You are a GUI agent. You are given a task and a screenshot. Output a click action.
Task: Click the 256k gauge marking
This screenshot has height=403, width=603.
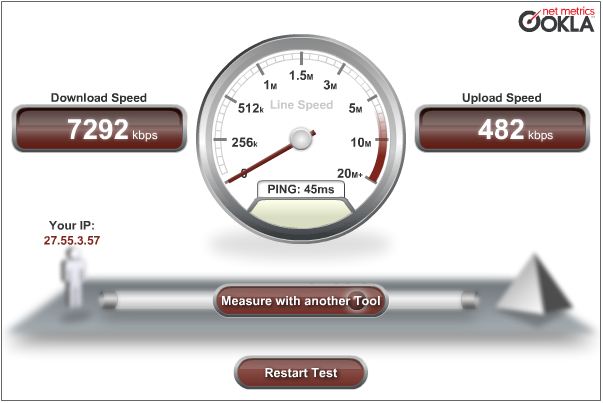click(x=244, y=143)
